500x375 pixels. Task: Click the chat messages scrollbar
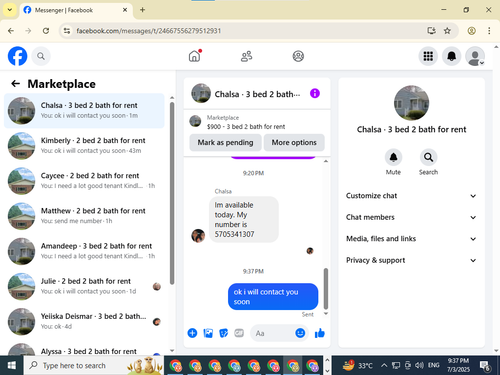coord(326,288)
